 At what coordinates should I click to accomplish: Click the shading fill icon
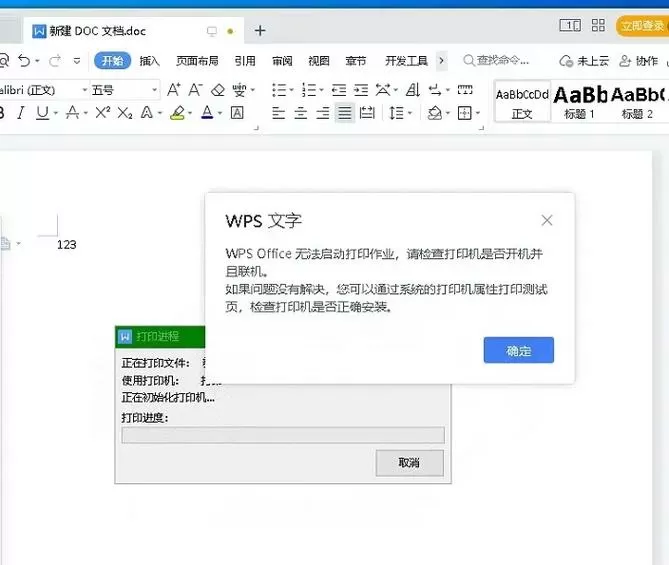[x=435, y=113]
